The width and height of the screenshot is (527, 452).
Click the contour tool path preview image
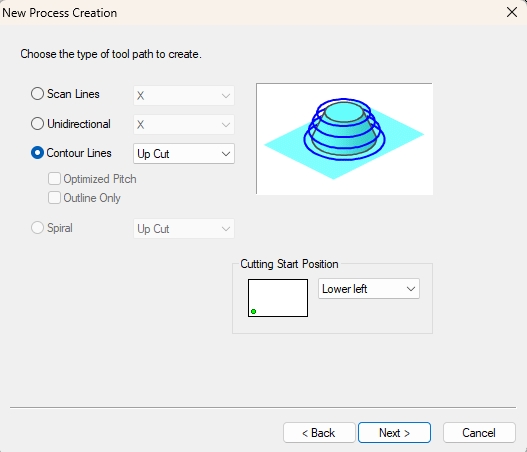click(344, 139)
